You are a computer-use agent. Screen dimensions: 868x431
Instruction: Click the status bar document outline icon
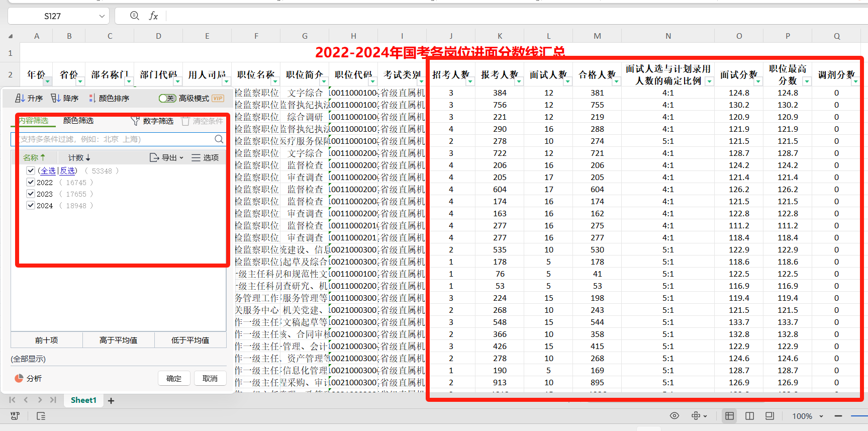pos(41,416)
